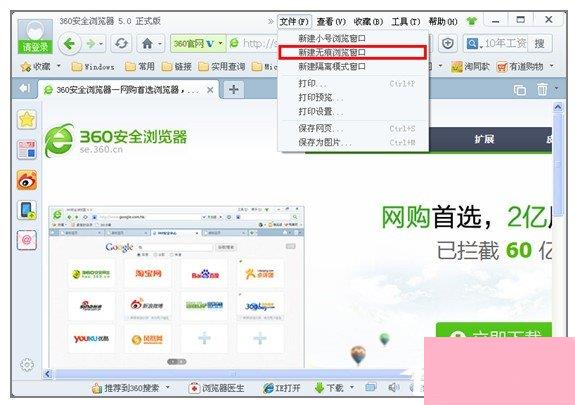Collapse the sidebar with tab bar arrow
This screenshot has width=575, height=405.
[25, 88]
